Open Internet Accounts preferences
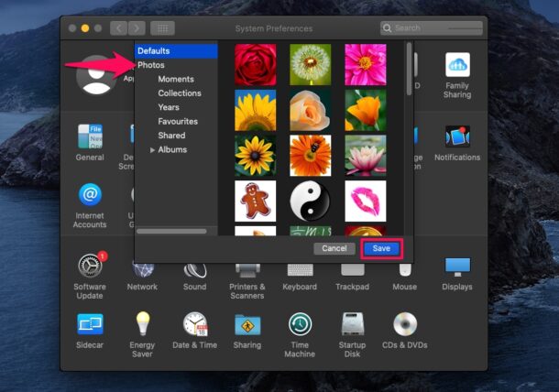Image resolution: width=559 pixels, height=392 pixels. (x=90, y=194)
